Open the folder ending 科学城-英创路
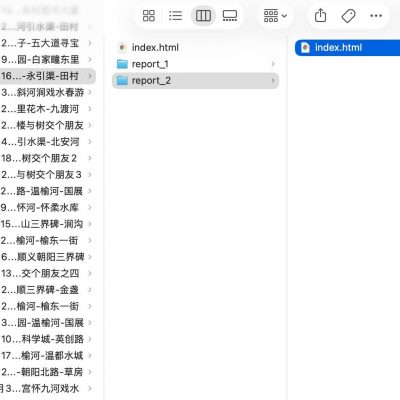 click(x=47, y=339)
